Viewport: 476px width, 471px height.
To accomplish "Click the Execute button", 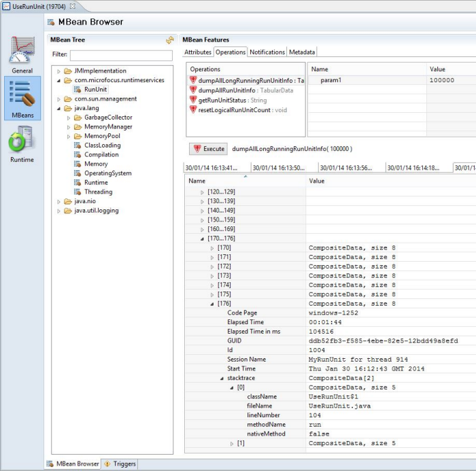I will tap(208, 149).
